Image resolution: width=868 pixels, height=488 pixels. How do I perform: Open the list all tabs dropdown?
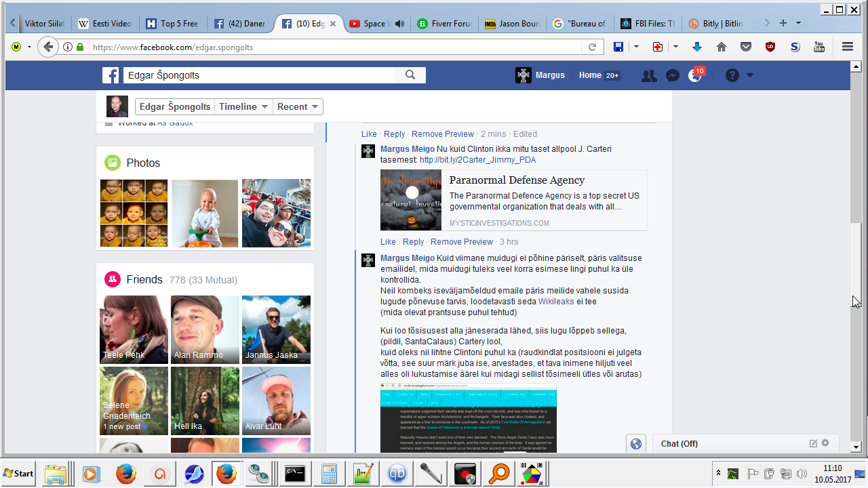coord(798,23)
